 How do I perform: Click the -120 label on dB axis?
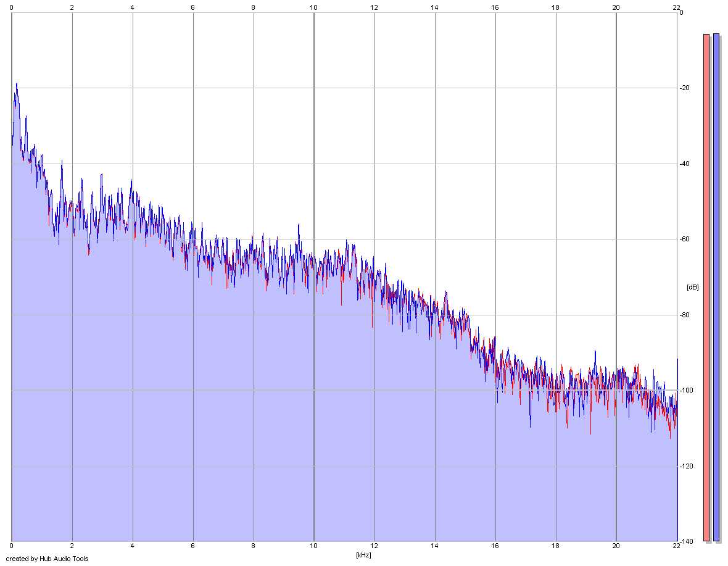tap(686, 466)
